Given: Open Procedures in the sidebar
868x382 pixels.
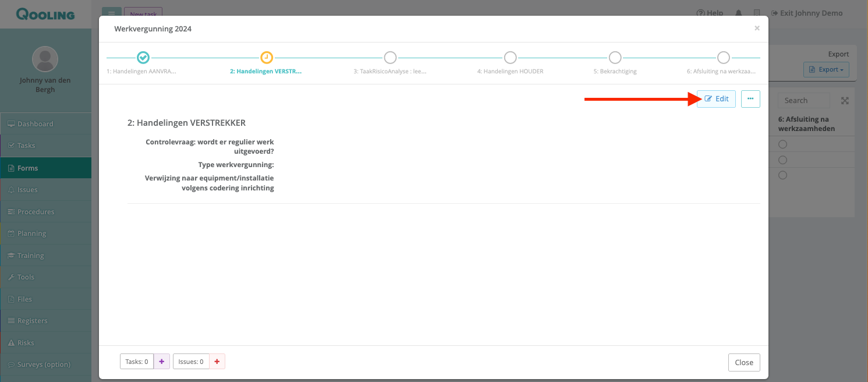Looking at the screenshot, I should [x=45, y=211].
